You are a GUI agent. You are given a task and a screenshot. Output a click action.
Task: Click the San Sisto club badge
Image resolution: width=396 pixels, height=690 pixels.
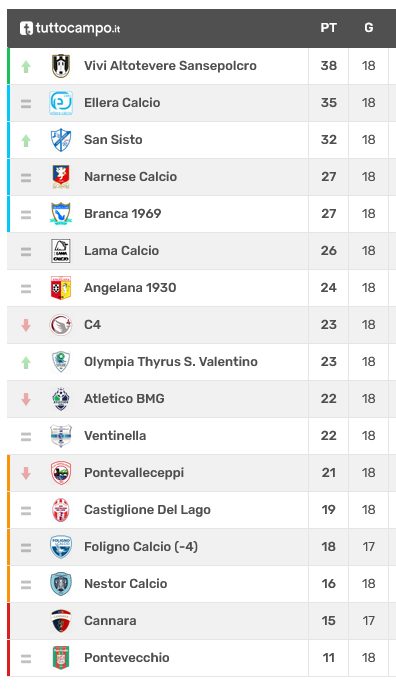[x=61, y=140]
